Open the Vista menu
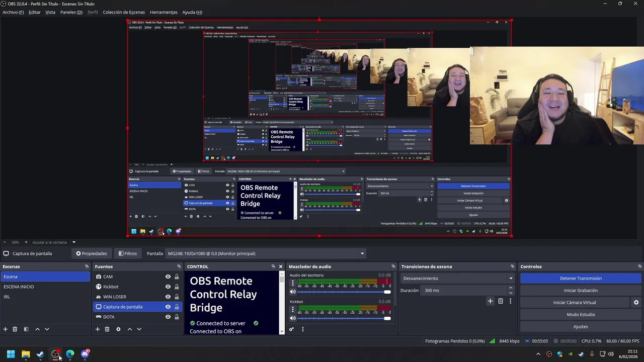 (50, 12)
